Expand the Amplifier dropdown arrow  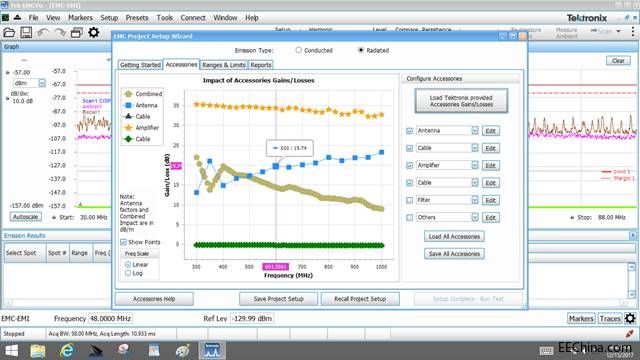coord(475,165)
